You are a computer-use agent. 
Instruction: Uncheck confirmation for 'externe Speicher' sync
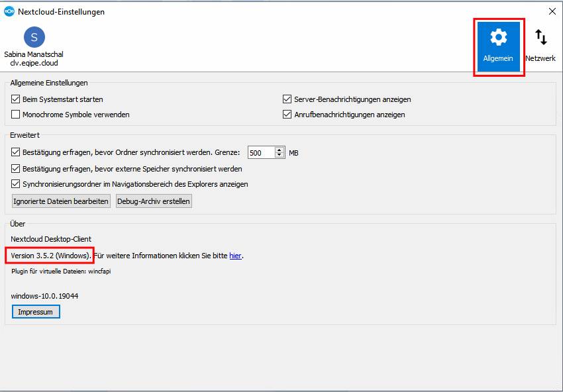point(17,169)
